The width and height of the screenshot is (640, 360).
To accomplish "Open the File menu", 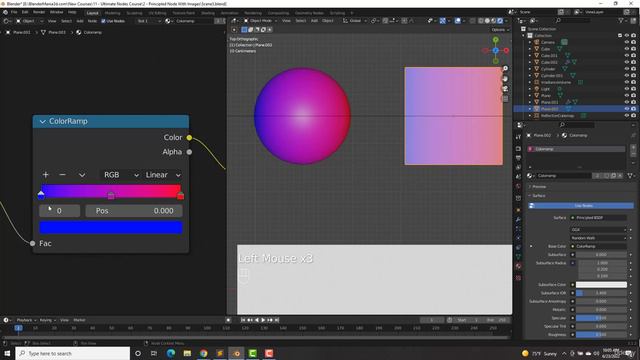I will (14, 12).
